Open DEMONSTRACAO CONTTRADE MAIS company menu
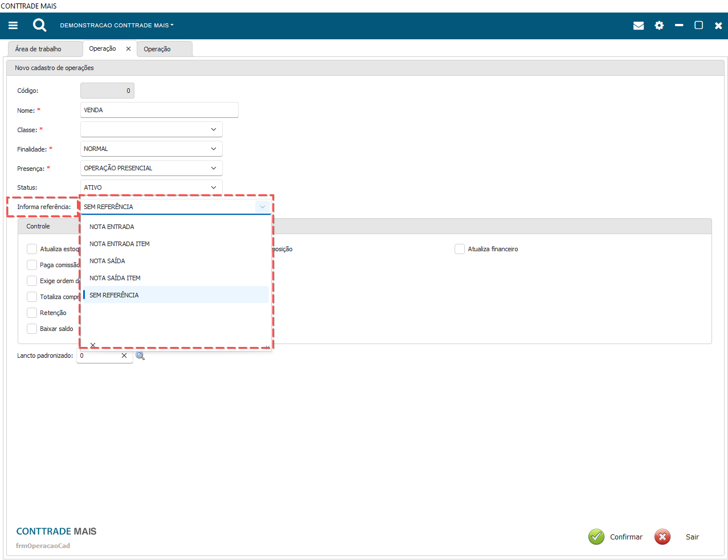The image size is (728, 560). (116, 26)
